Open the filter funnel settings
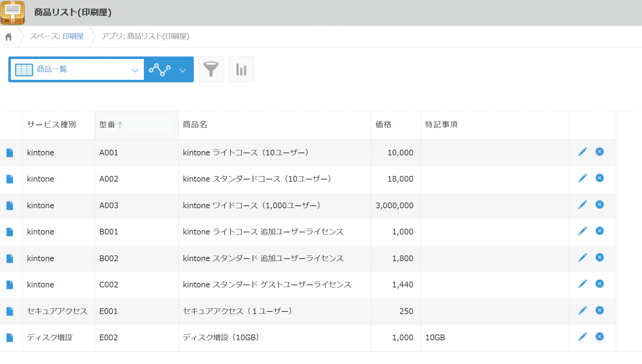 [211, 69]
